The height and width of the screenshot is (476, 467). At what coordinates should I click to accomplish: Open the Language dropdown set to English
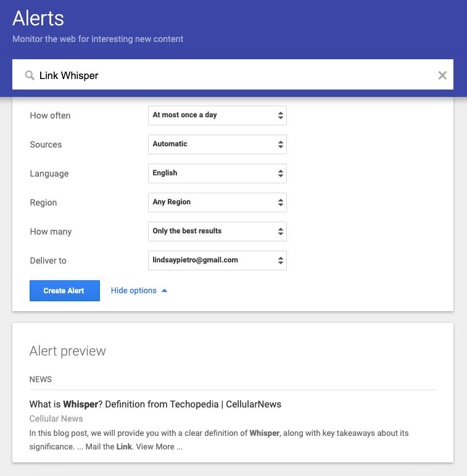coord(217,173)
